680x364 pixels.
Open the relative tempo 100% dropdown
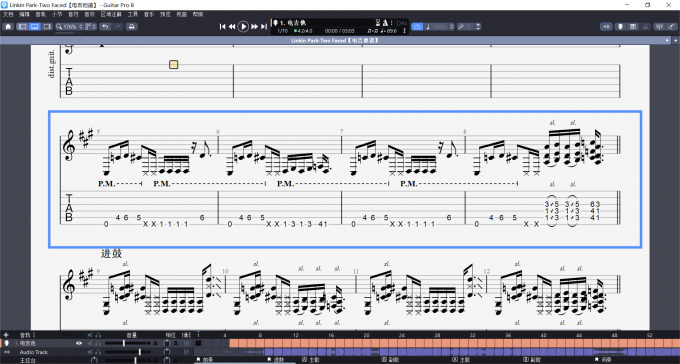[x=439, y=26]
